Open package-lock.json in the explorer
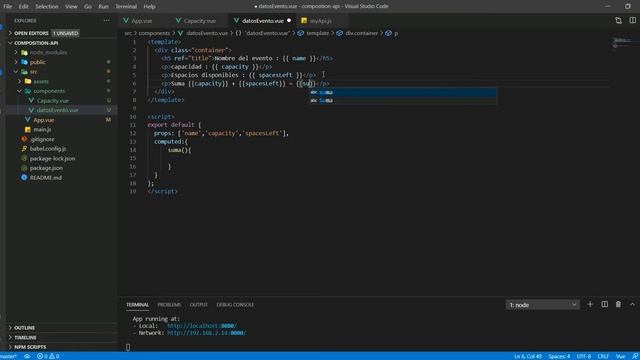This screenshot has height=360, width=640. (x=52, y=158)
